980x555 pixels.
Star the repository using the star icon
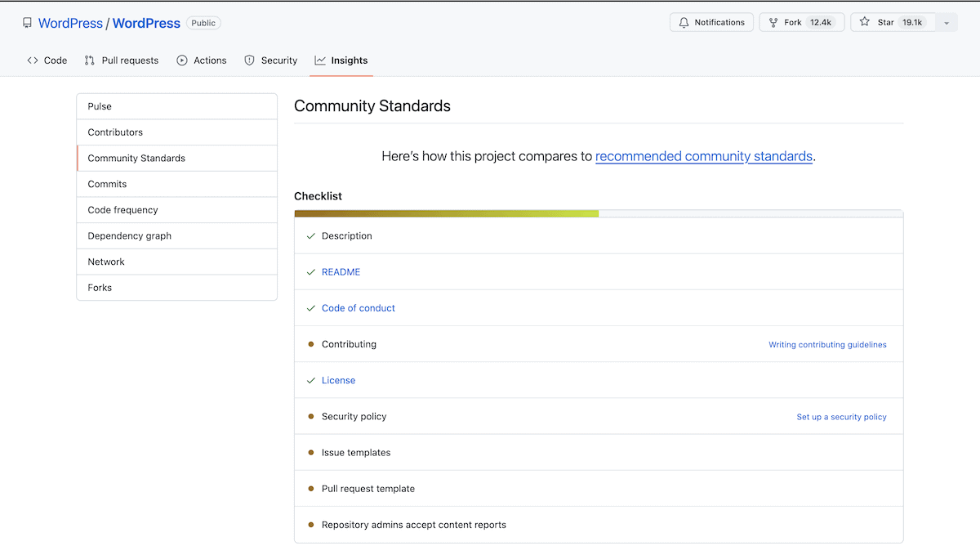862,22
